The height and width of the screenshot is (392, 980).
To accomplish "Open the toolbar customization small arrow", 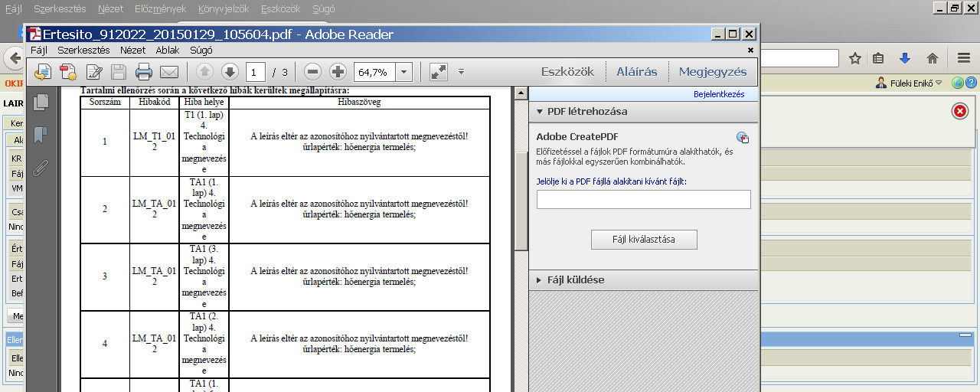I will pyautogui.click(x=461, y=72).
